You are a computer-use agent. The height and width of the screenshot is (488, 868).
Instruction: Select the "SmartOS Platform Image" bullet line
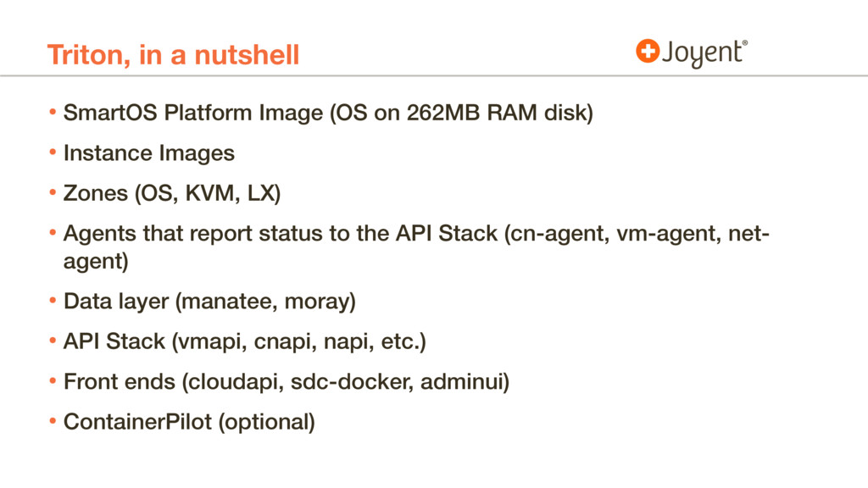point(326,113)
